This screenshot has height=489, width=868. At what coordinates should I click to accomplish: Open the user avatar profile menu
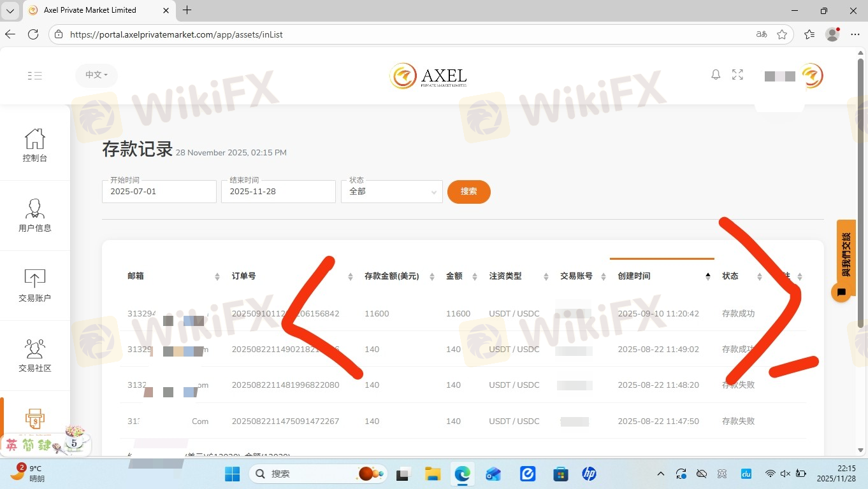coord(812,76)
